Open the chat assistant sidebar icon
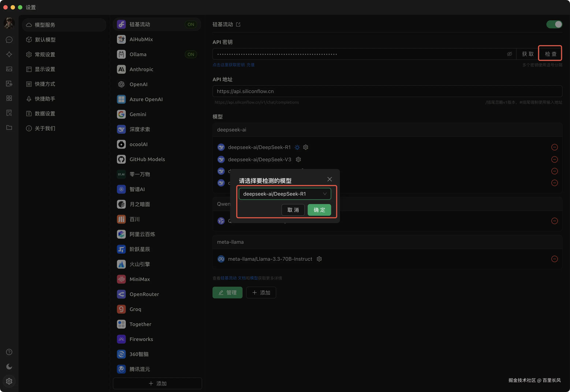The height and width of the screenshot is (392, 570). [x=9, y=40]
